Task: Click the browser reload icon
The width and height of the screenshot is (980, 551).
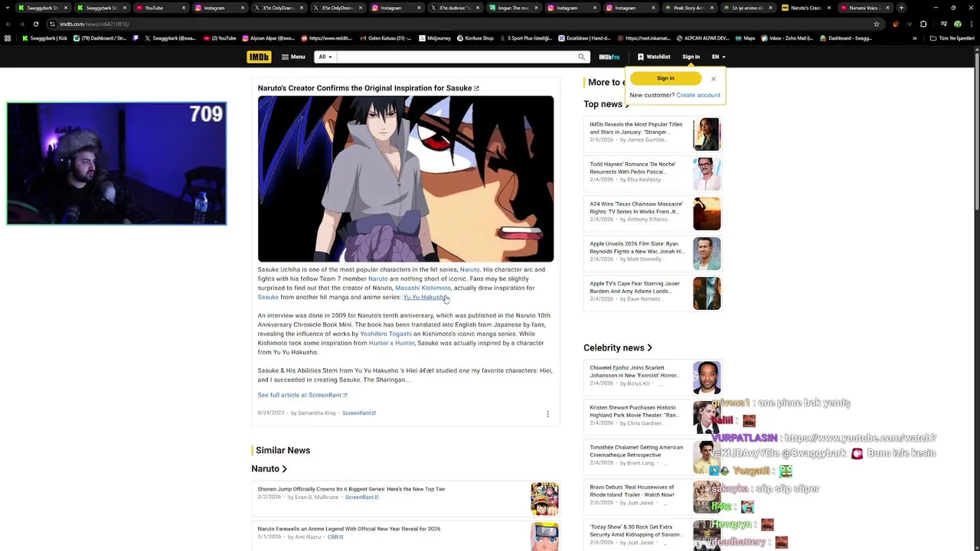Action: [36, 24]
